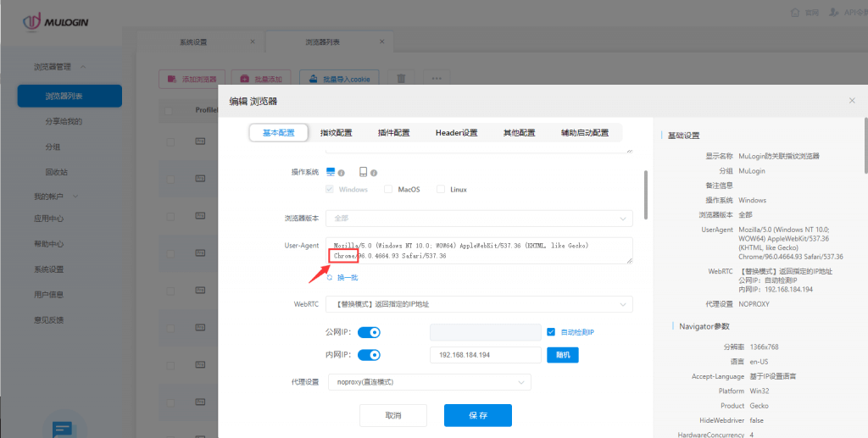Toggle the 公网IP switch

pyautogui.click(x=369, y=332)
